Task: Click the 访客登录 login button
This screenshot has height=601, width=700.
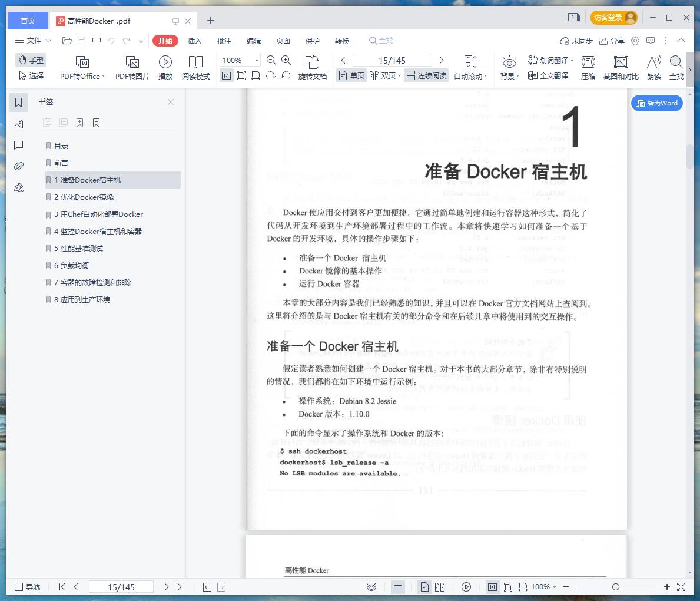Action: 614,18
